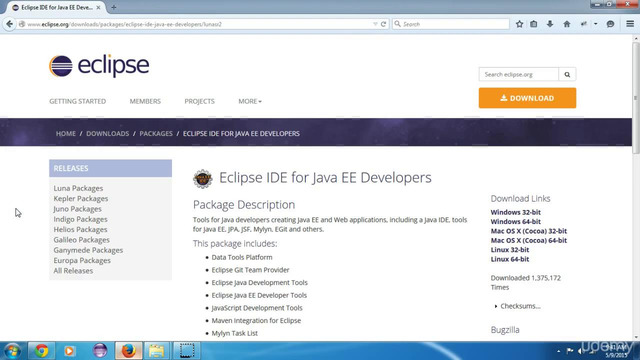Click the Eclipse Java EE Developer Tools item

click(x=259, y=295)
